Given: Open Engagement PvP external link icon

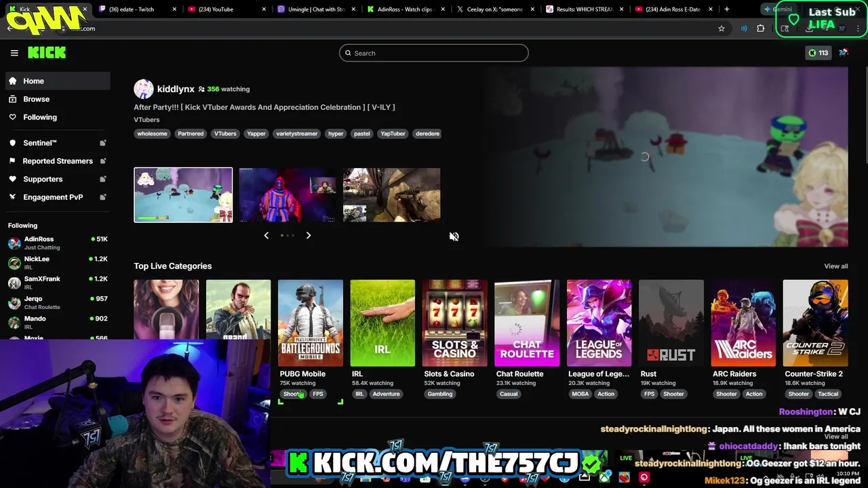Looking at the screenshot, I should pos(102,197).
